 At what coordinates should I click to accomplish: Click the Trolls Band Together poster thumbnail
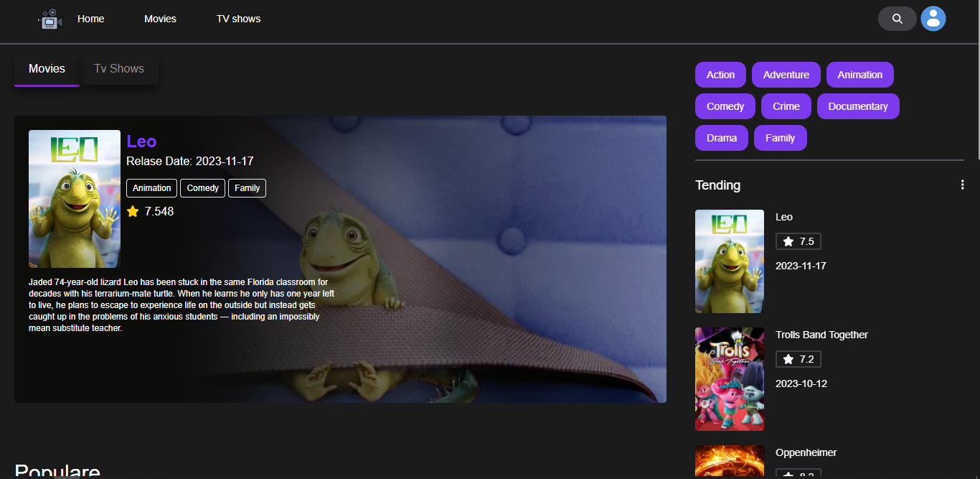pos(730,379)
